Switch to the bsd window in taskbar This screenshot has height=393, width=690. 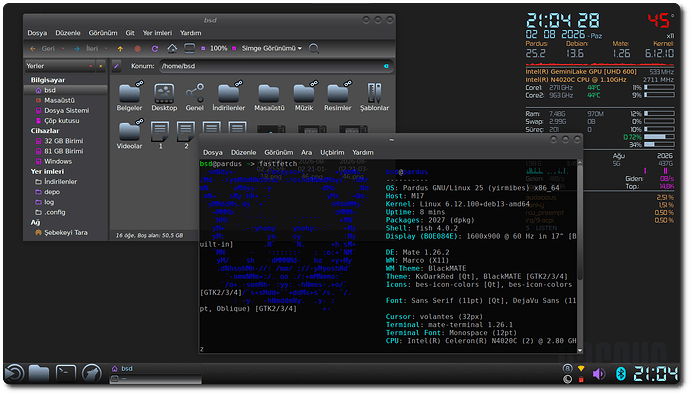(x=155, y=369)
